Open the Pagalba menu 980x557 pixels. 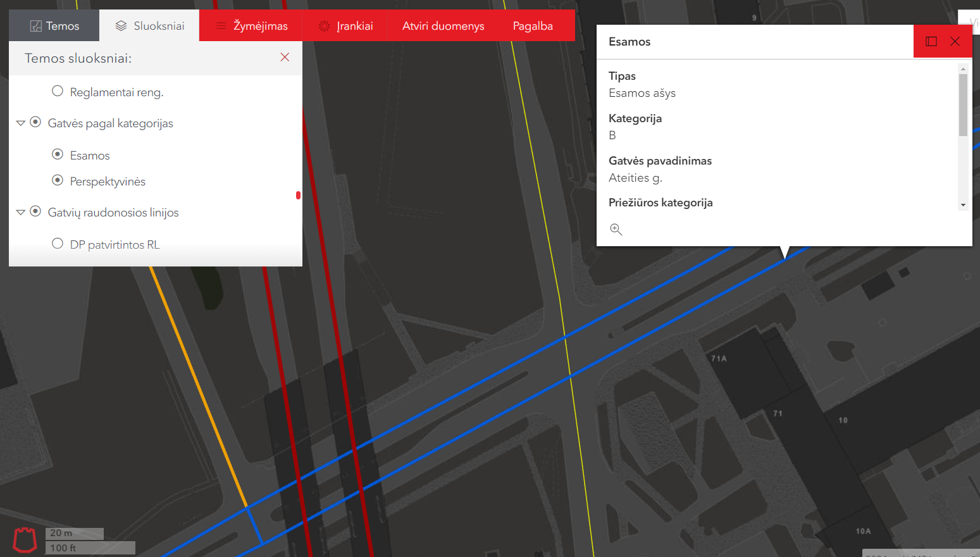point(533,26)
